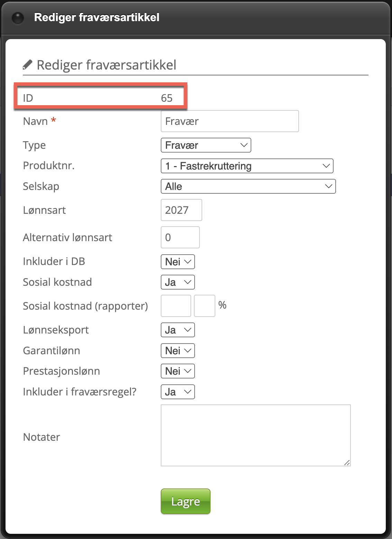Open the Prestasjonslønn dropdown
392x539 pixels.
[x=178, y=371]
